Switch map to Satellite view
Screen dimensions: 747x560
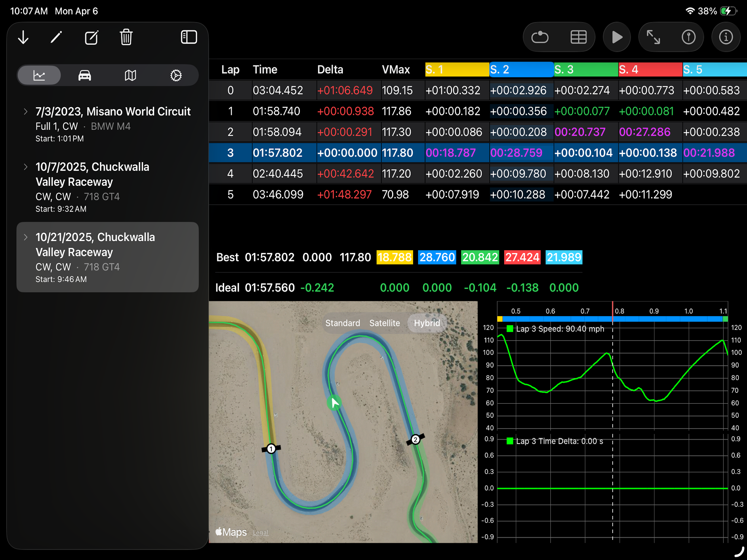click(x=384, y=323)
